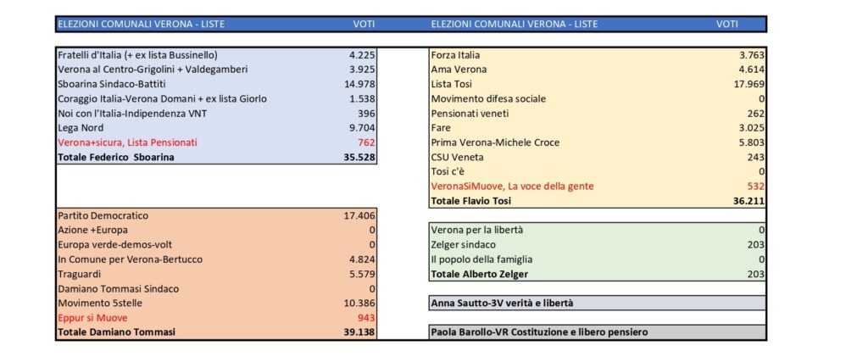868x357 pixels.
Task: Click the Totale Alberto Zelger cell
Action: click(x=480, y=274)
